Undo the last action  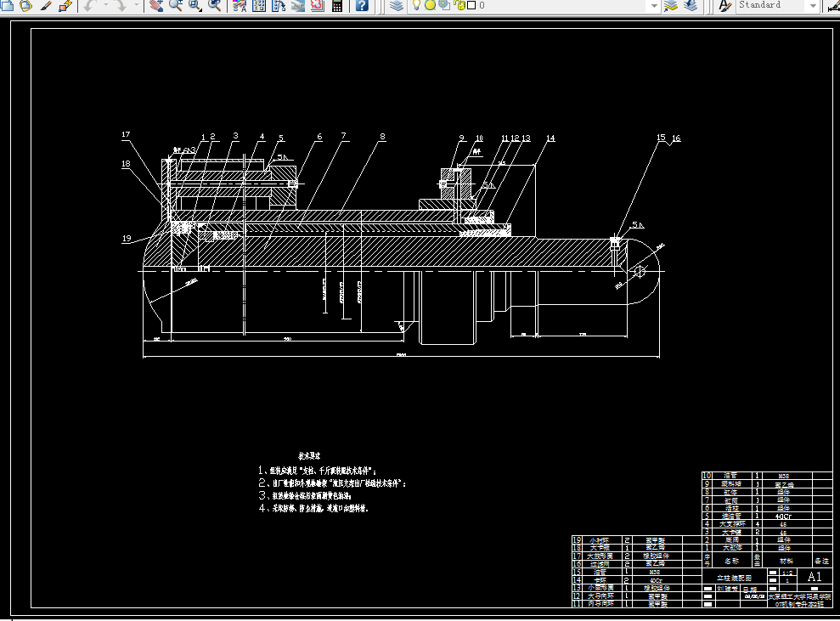pos(89,5)
